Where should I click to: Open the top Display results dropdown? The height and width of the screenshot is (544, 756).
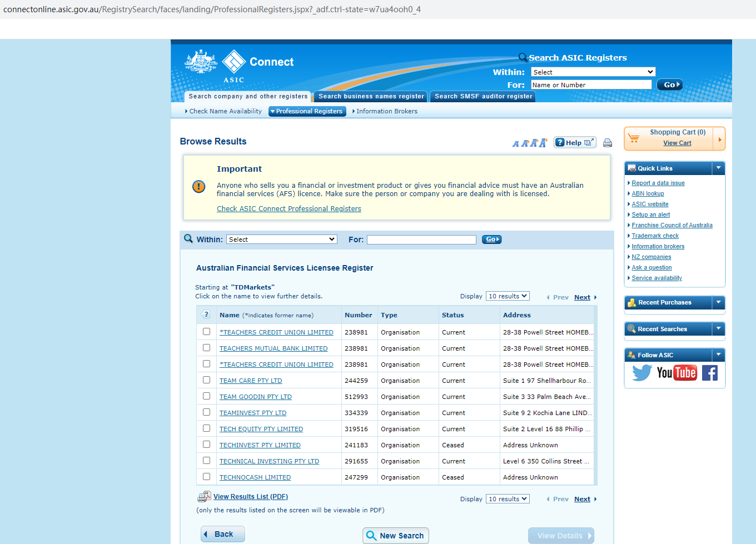point(508,296)
